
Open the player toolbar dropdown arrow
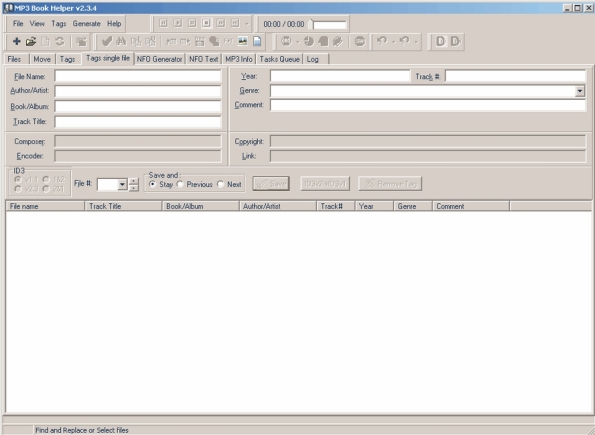pyautogui.click(x=247, y=24)
